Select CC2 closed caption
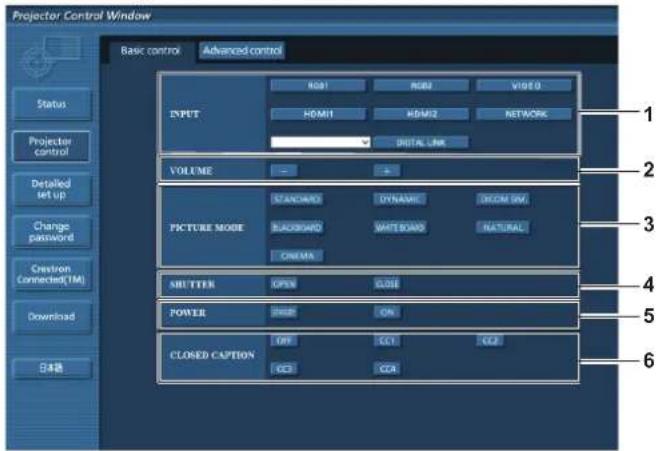 (x=490, y=340)
